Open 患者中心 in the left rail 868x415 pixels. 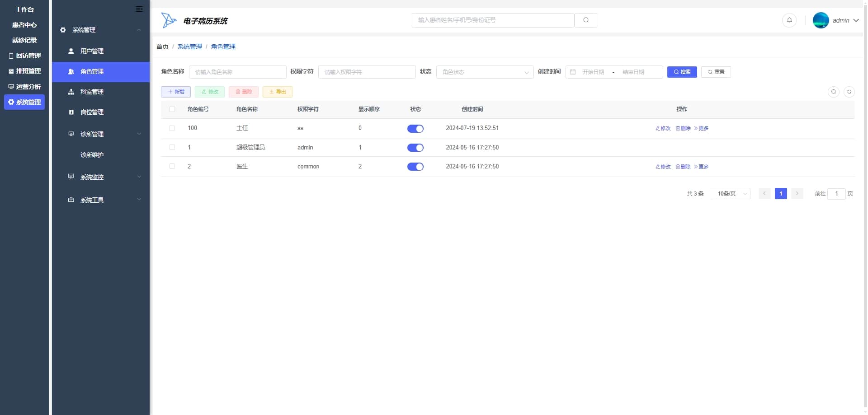click(24, 25)
